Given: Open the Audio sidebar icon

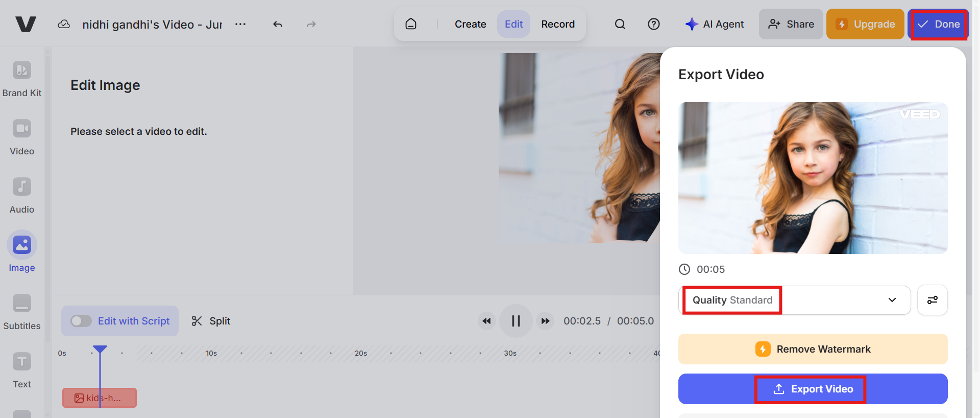Looking at the screenshot, I should tap(22, 187).
